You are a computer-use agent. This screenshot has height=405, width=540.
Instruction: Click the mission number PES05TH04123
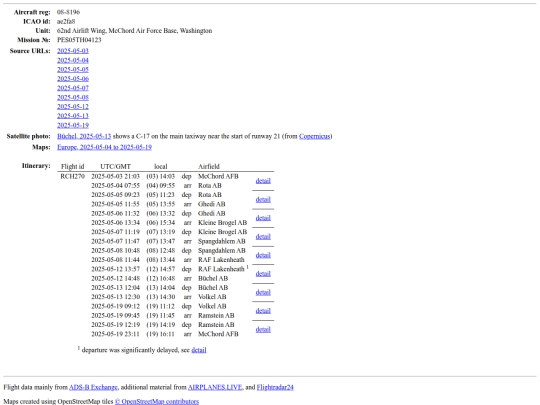coord(79,40)
